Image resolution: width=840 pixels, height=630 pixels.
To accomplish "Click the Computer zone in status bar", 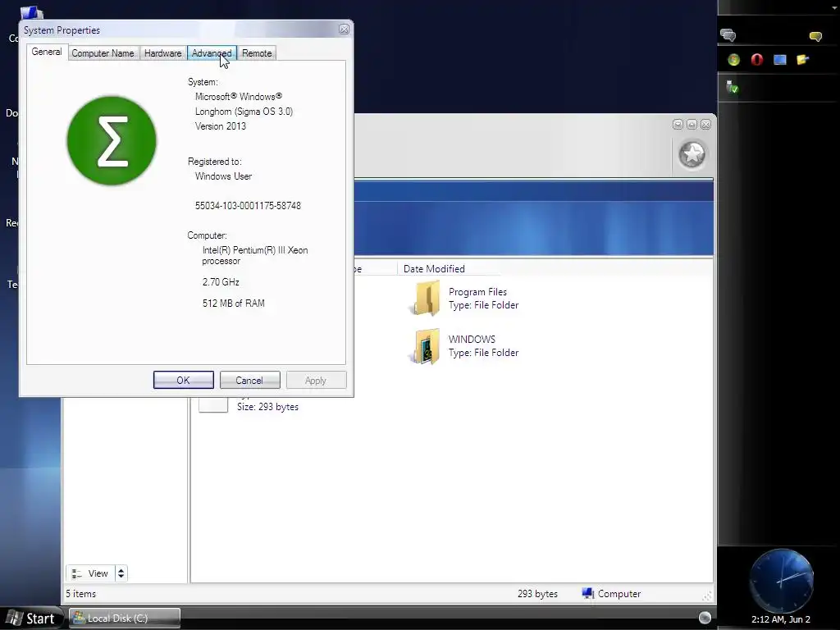I will [611, 594].
